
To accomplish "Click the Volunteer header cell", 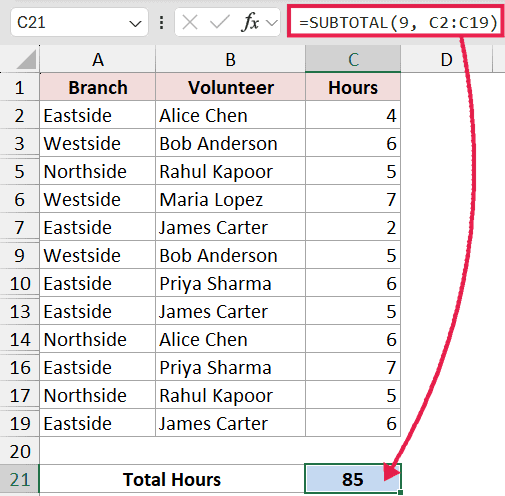I will coord(230,88).
